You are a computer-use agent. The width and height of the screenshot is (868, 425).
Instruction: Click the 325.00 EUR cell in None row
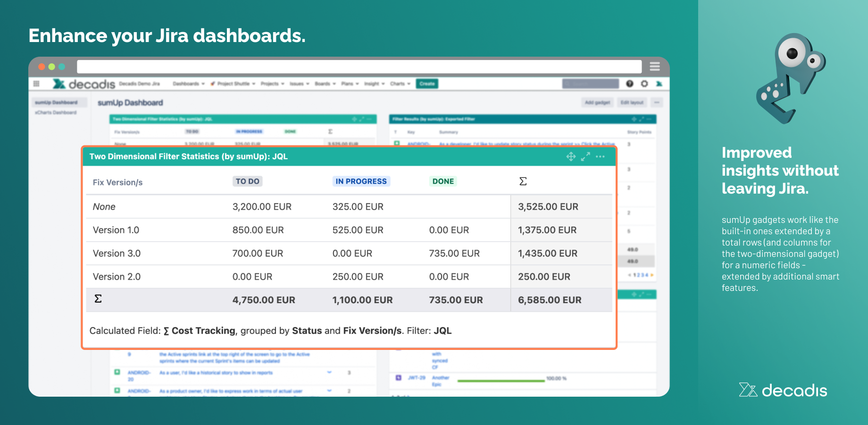[358, 207]
